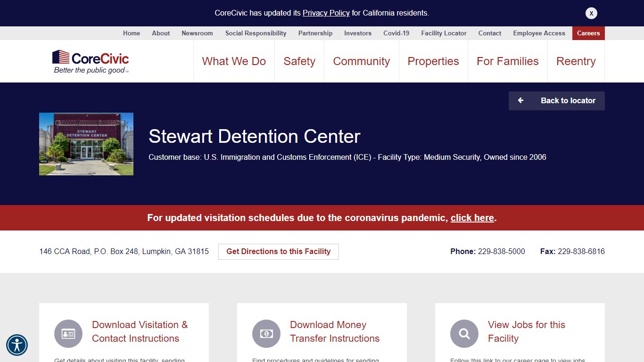This screenshot has height=362, width=644.
Task: Open the Privacy Policy link
Action: coord(326,13)
